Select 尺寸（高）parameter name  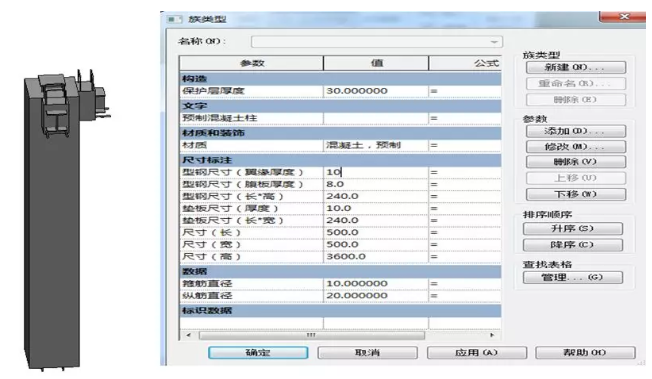pyautogui.click(x=211, y=257)
